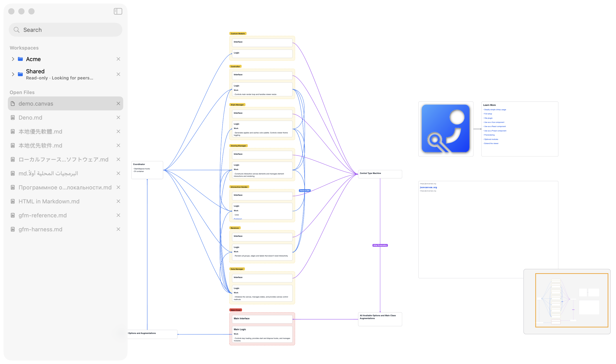Expand the Acme workspace
This screenshot has width=616, height=364.
pyautogui.click(x=13, y=59)
